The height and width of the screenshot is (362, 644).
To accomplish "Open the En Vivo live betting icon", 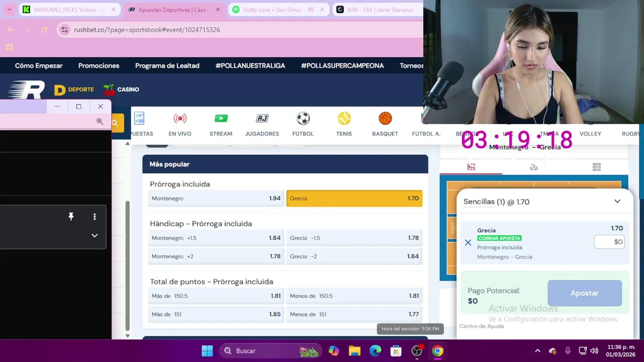I will (180, 119).
